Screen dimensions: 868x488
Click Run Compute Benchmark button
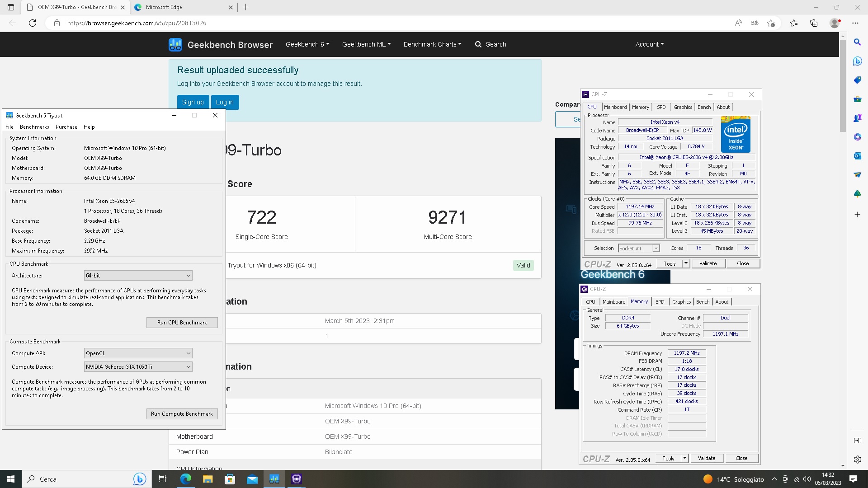182,414
